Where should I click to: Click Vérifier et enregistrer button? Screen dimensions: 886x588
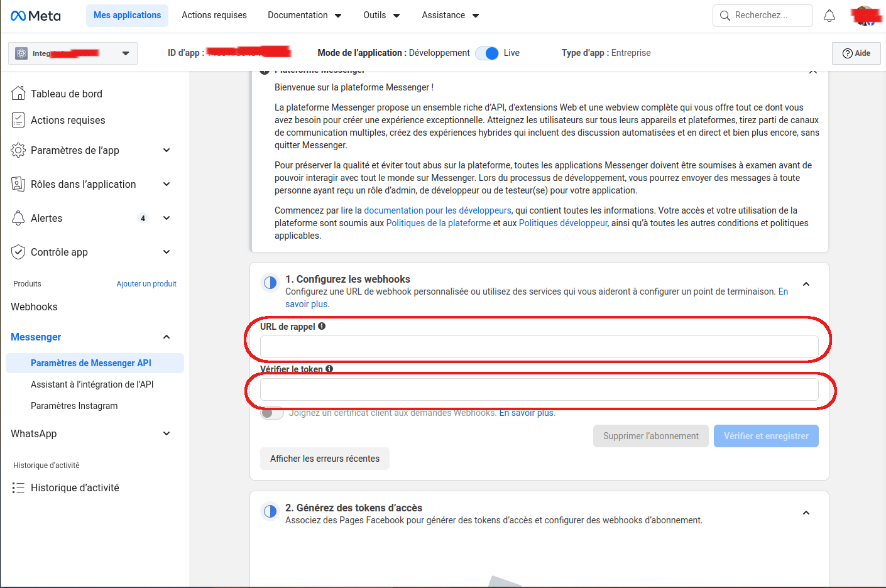tap(766, 436)
